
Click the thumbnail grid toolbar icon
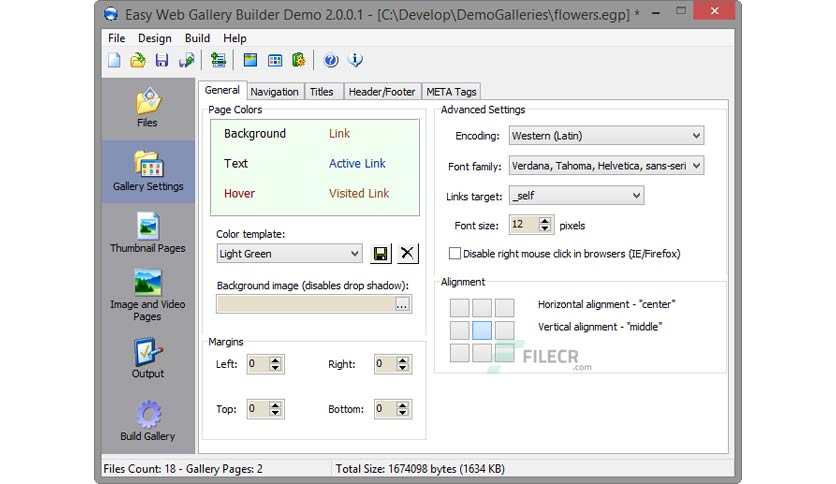[275, 60]
